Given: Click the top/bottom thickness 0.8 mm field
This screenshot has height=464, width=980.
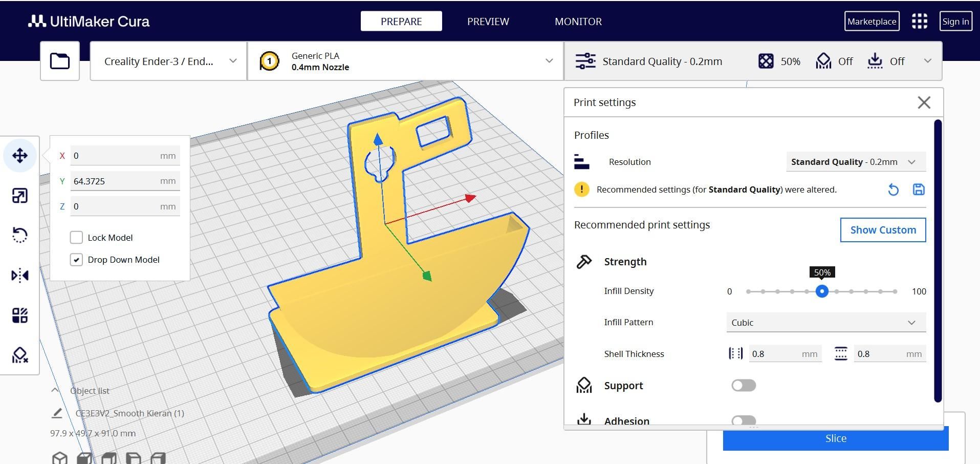Looking at the screenshot, I should coord(890,354).
